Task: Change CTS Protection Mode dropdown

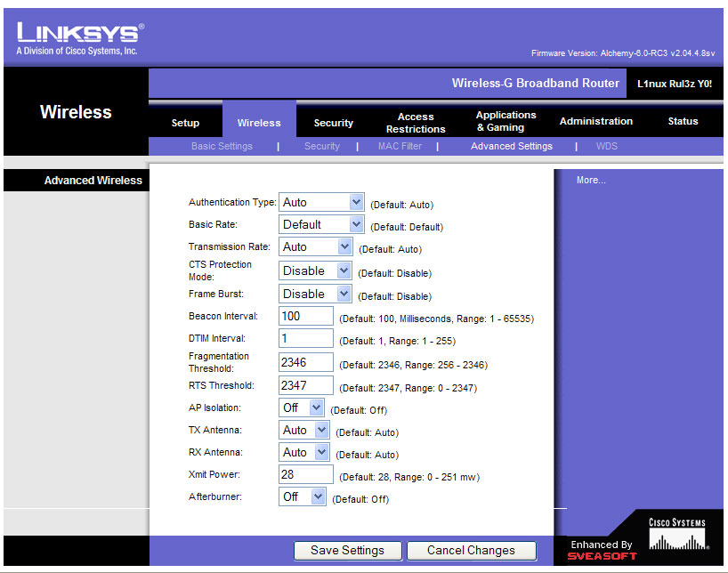Action: pyautogui.click(x=316, y=270)
